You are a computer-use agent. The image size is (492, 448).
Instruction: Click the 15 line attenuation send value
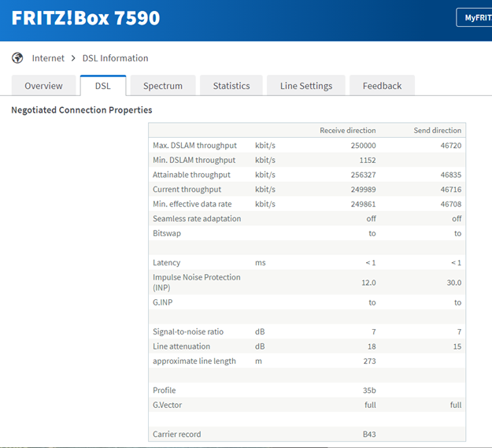pos(457,346)
